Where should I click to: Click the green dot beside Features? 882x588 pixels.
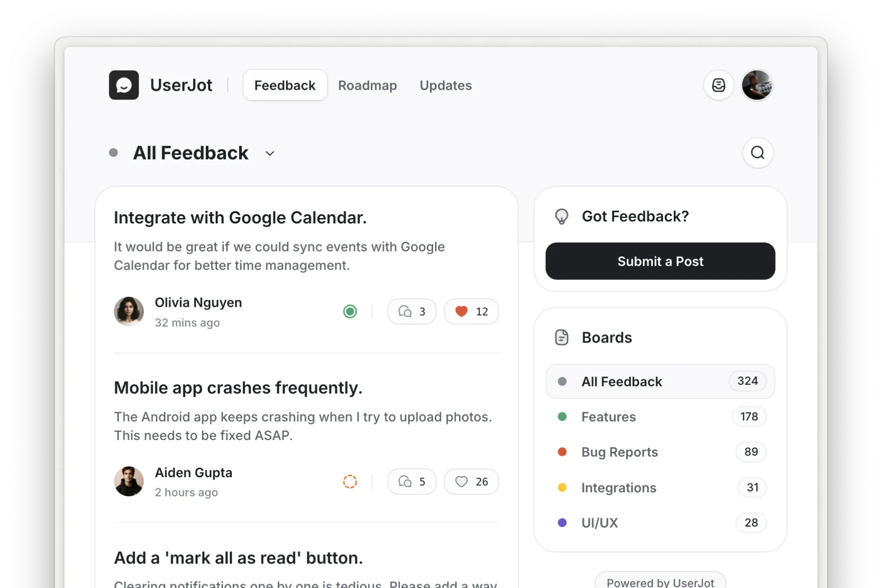pos(562,416)
